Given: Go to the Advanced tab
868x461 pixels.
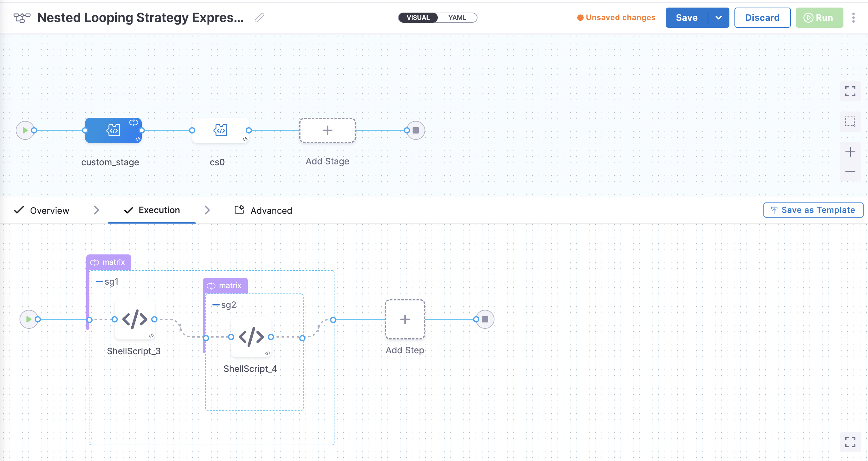Looking at the screenshot, I should [271, 211].
